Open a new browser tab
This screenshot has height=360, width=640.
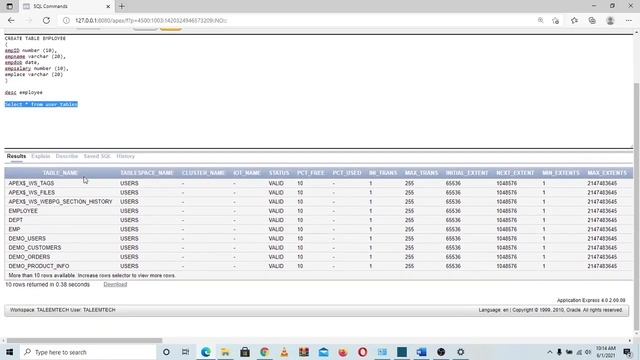(x=122, y=6)
